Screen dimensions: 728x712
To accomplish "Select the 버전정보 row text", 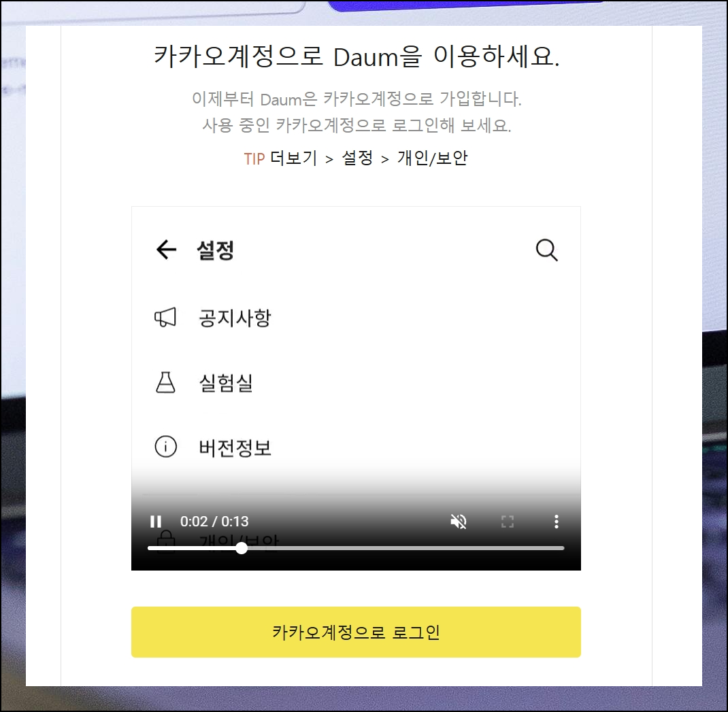I will [235, 448].
